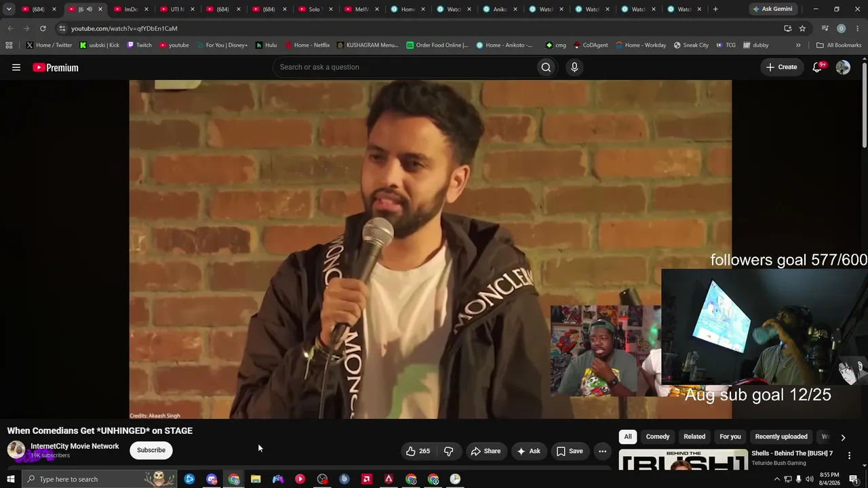Close the MelV browser tab
This screenshot has height=488, width=868.
point(376,9)
